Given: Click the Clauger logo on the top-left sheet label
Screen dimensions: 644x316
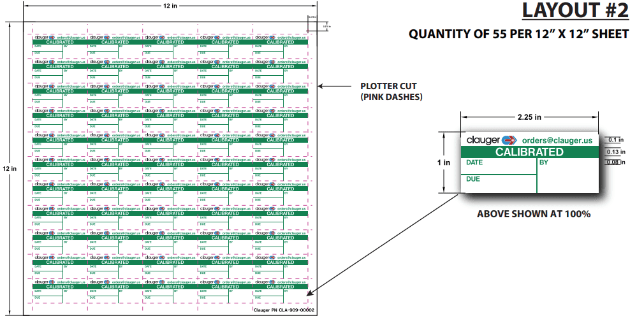Looking at the screenshot, I should [x=43, y=38].
